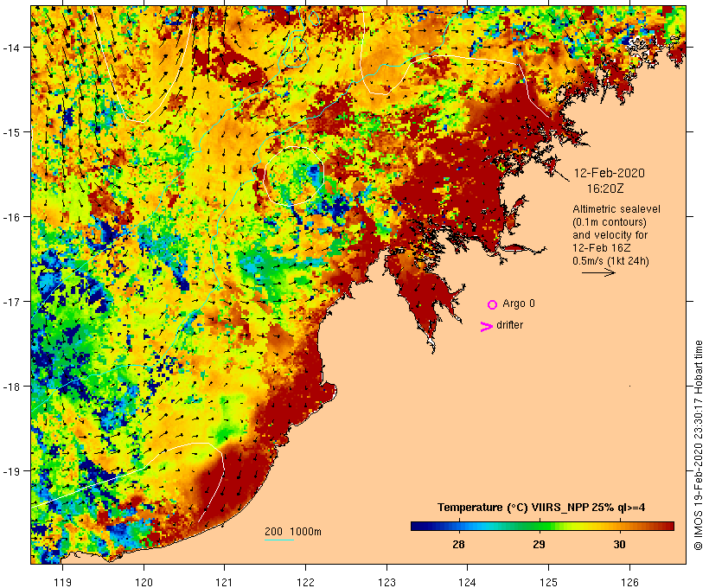Click the date label 12-Feb-2020
This screenshot has height=588, width=709.
(609, 173)
